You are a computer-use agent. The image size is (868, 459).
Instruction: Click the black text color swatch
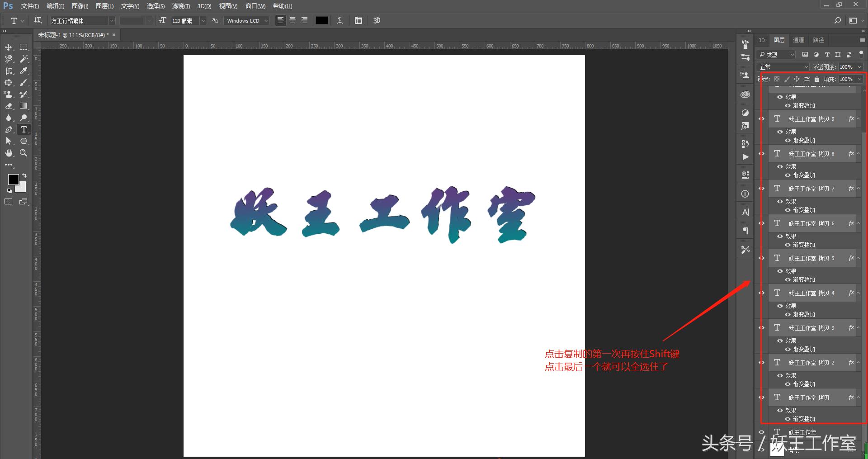coord(321,20)
